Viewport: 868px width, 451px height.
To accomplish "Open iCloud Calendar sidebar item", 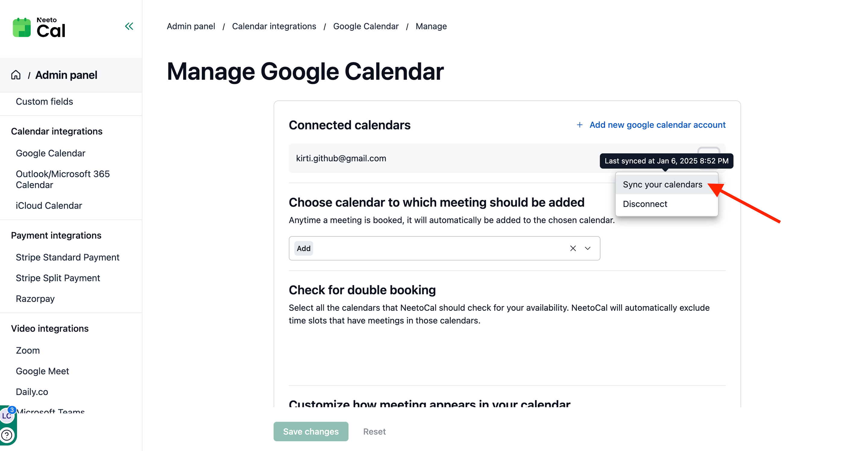I will coord(49,205).
